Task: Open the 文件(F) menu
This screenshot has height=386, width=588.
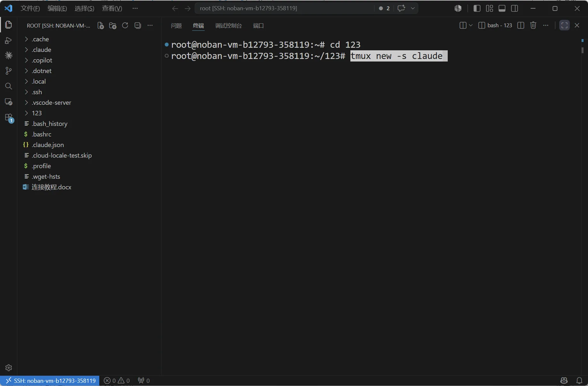Action: tap(30, 8)
